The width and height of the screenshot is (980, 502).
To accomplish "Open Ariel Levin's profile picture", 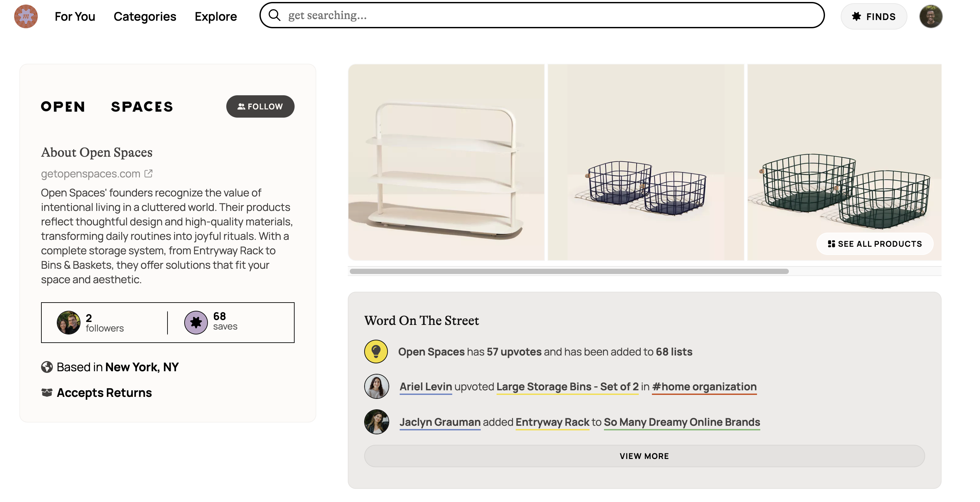I will (x=376, y=386).
